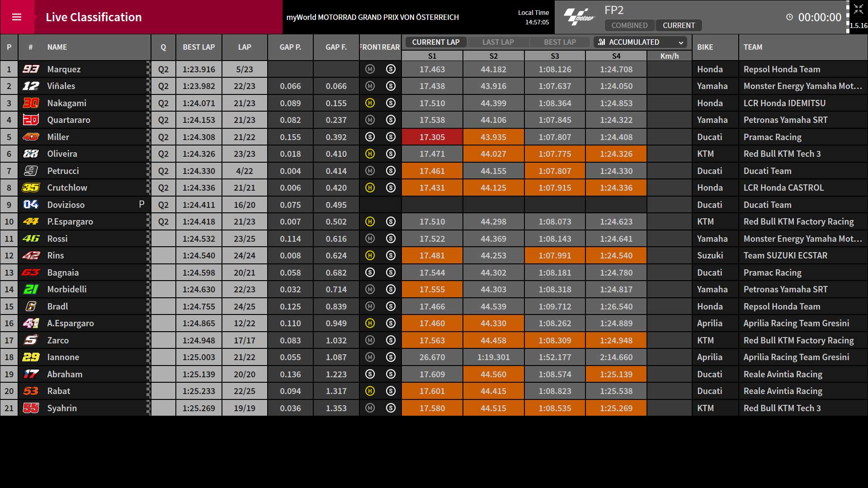Screen dimensions: 868x488
Task: Click Miller's soft front tyre icon
Action: [x=370, y=137]
